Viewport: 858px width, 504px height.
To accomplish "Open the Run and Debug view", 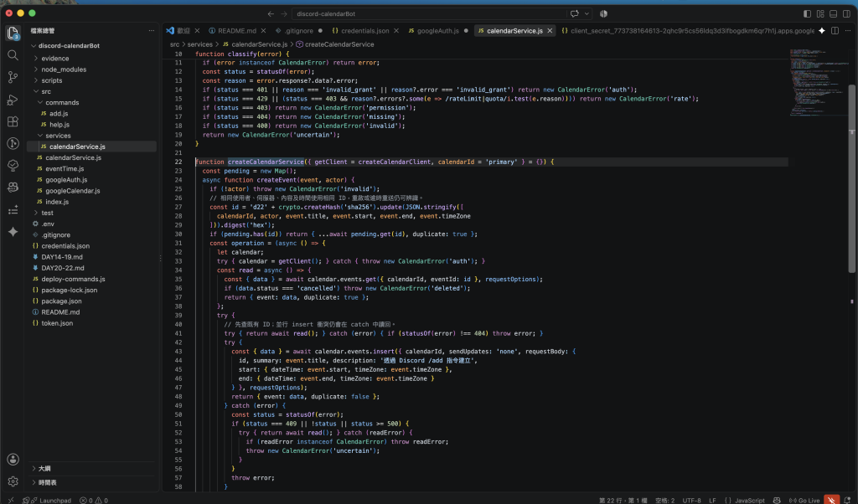I will (13, 100).
